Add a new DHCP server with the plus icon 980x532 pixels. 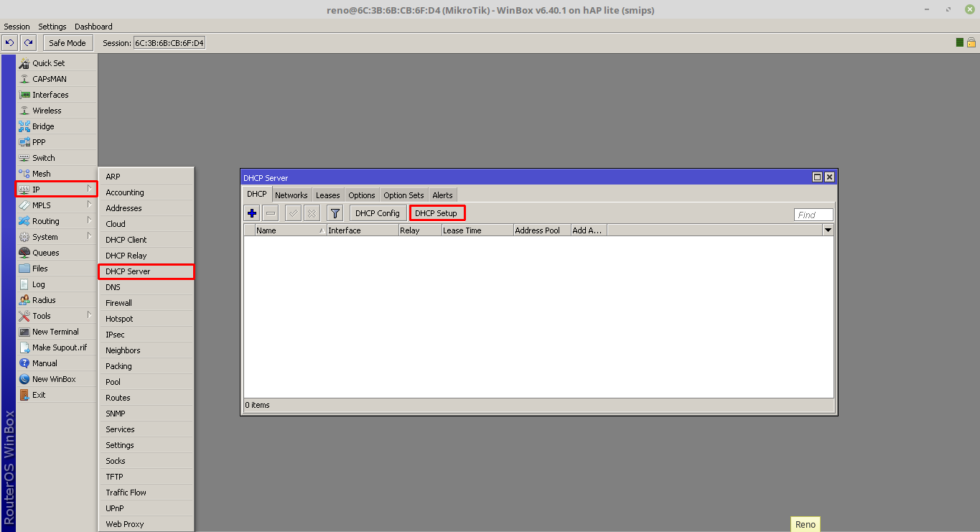point(251,213)
